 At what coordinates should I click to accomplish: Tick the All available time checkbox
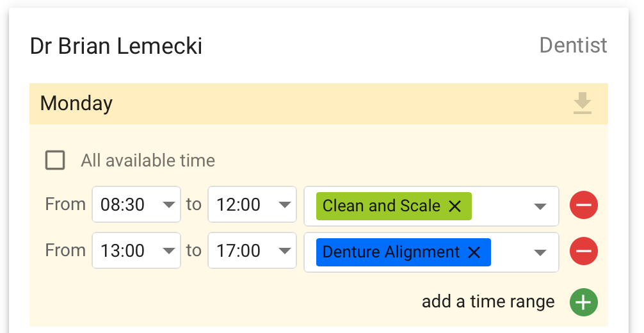pos(55,160)
